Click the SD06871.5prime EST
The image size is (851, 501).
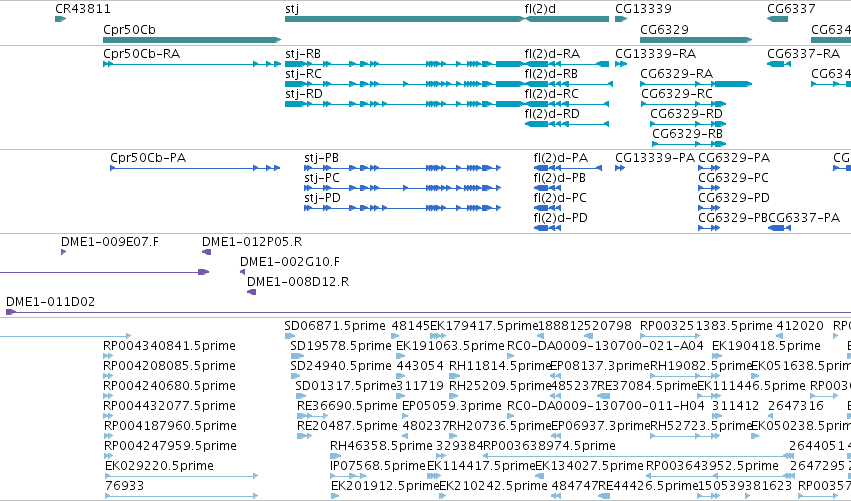(x=289, y=336)
